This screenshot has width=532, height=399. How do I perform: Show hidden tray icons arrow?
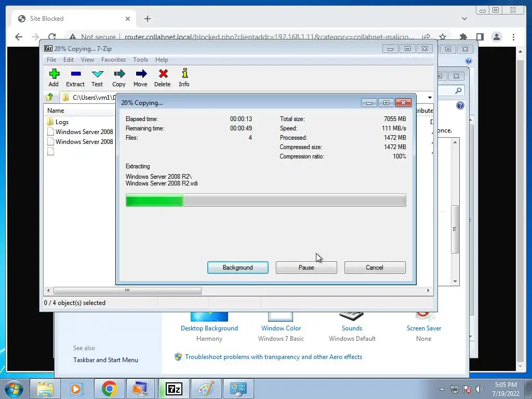(x=442, y=389)
